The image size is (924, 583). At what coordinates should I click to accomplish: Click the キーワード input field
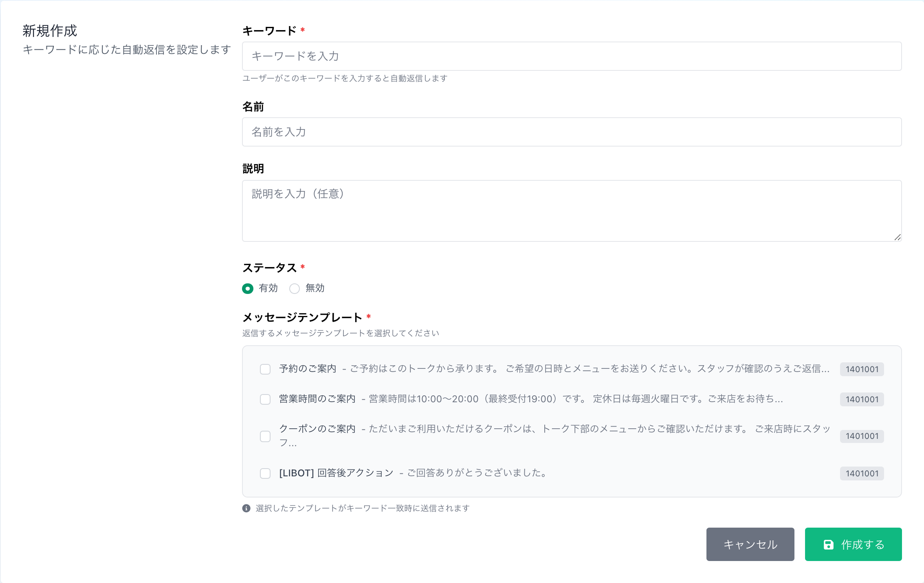click(572, 56)
